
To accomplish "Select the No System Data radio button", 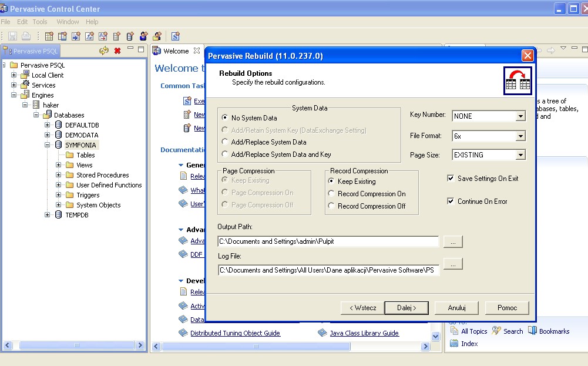I will [224, 117].
